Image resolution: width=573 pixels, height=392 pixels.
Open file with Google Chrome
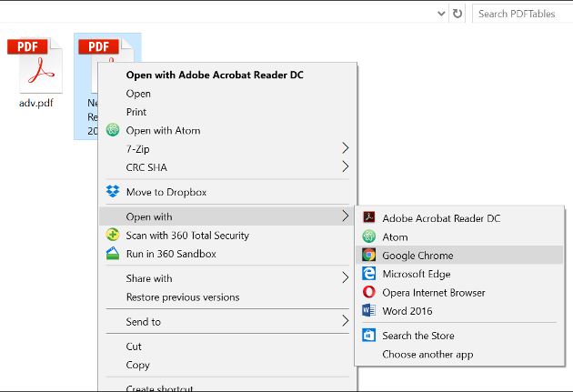pyautogui.click(x=459, y=255)
